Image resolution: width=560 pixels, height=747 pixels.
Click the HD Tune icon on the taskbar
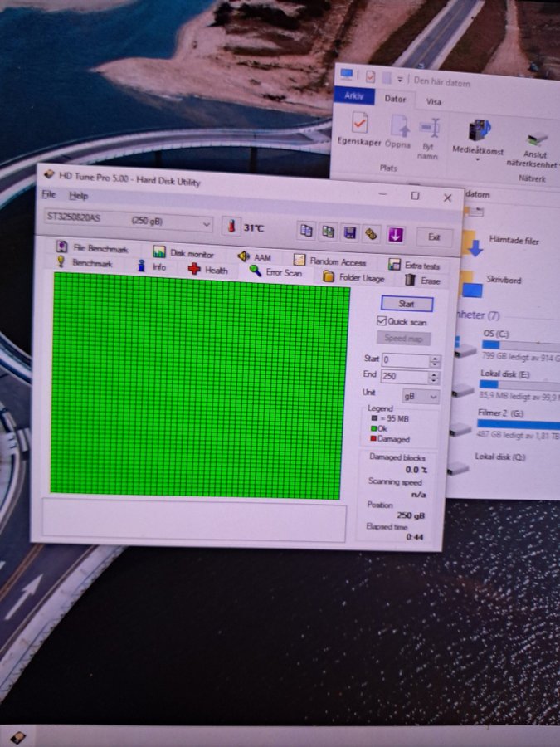point(18,739)
